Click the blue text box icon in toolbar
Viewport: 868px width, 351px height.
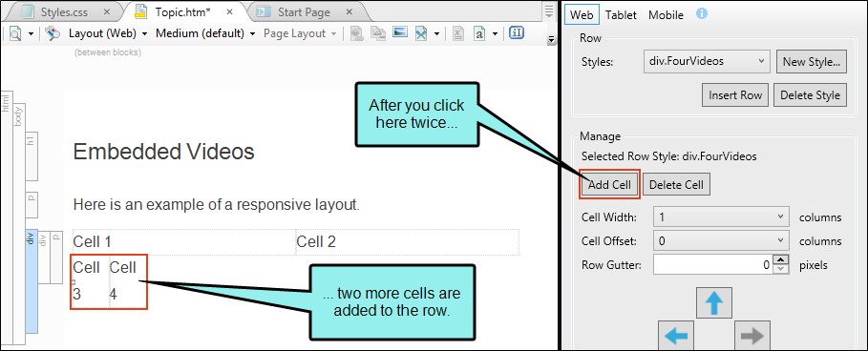coord(516,33)
